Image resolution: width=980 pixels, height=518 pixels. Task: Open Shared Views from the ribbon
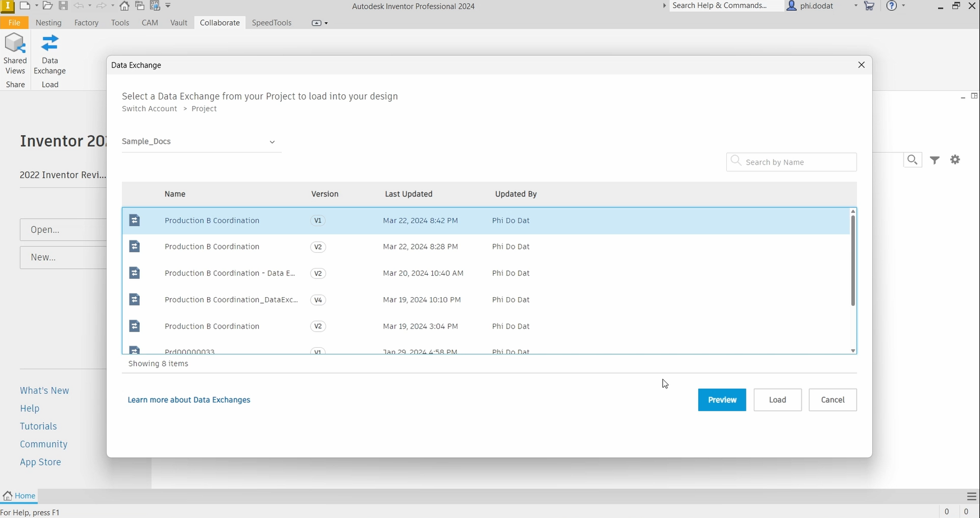[x=15, y=54]
